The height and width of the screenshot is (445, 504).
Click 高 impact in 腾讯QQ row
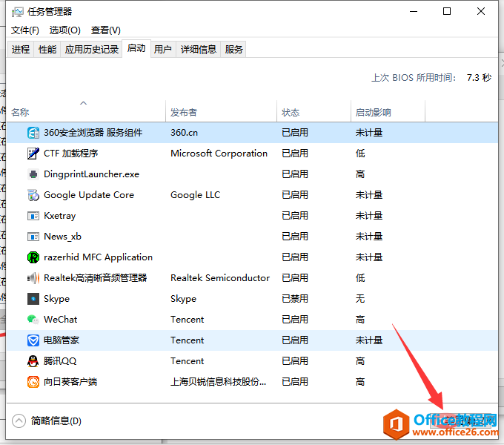pos(360,361)
